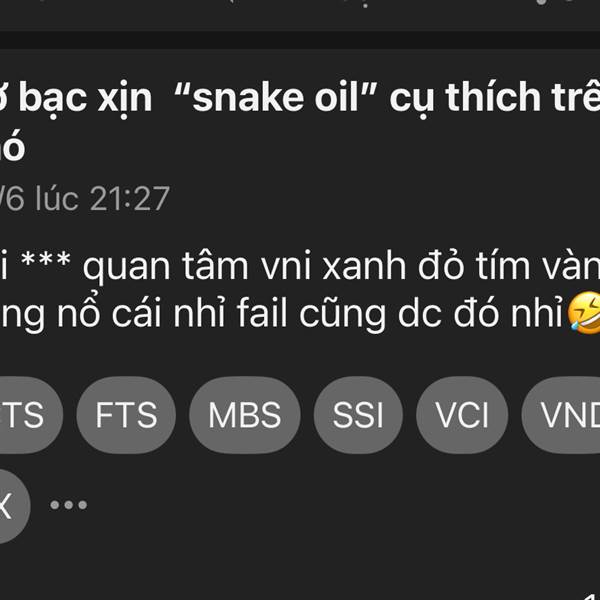Expand more tags via three-dot ellipsis
Viewport: 600px width, 600px height.
(68, 505)
